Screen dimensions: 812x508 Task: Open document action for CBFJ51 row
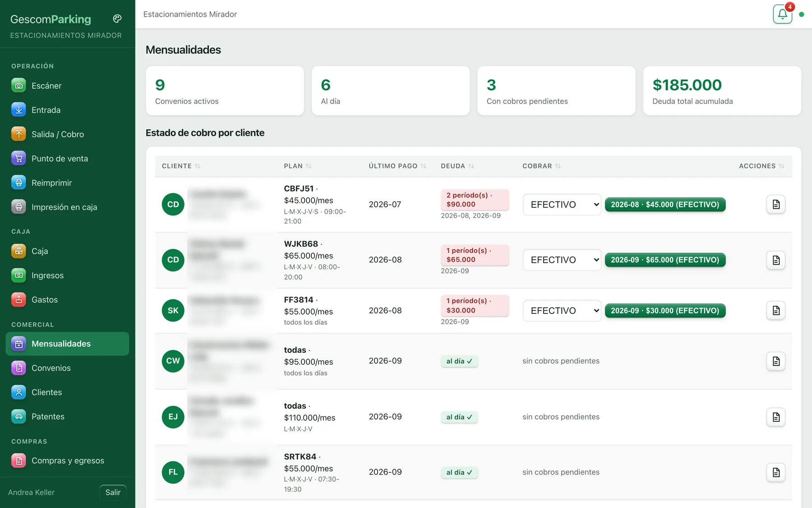click(776, 205)
